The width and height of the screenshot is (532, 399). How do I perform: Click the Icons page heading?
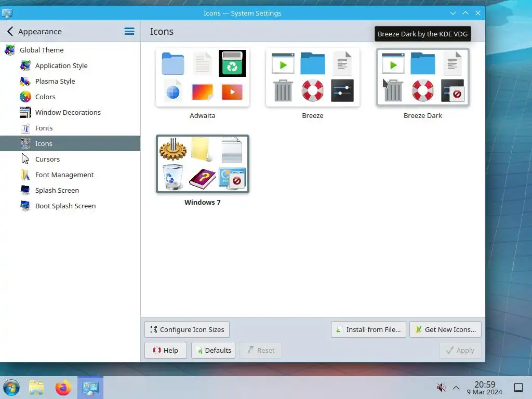click(x=162, y=32)
